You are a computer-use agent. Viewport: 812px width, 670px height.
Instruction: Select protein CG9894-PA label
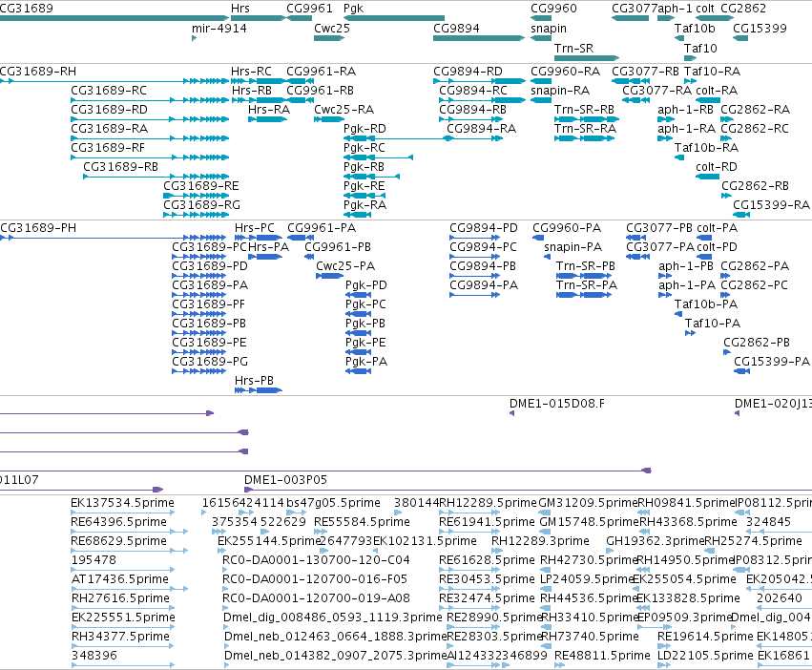coord(484,285)
